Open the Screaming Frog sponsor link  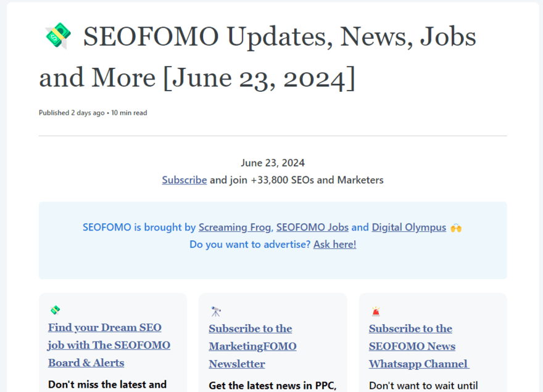[x=234, y=227]
